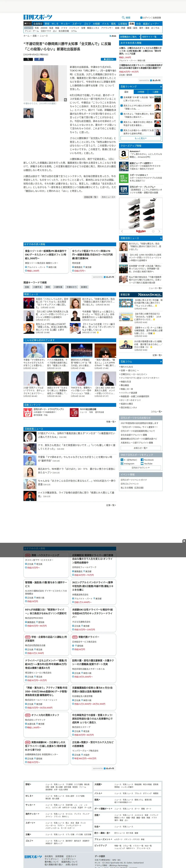Share the article via the Facebook button

(39, 59)
